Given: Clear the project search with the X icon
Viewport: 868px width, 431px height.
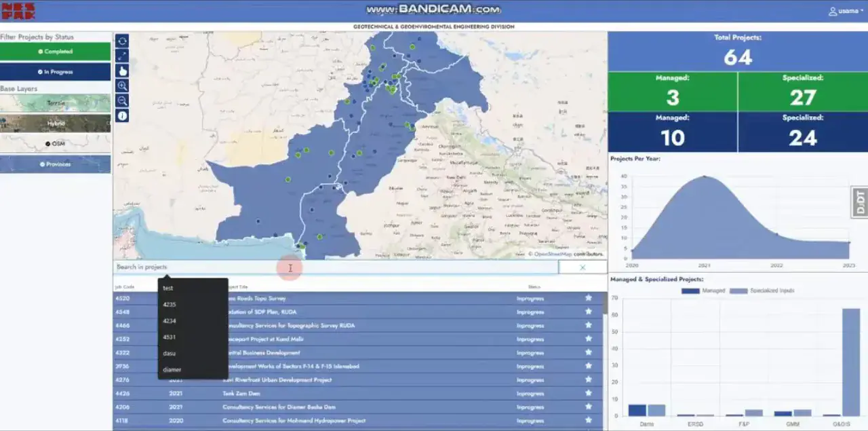Looking at the screenshot, I should (582, 267).
